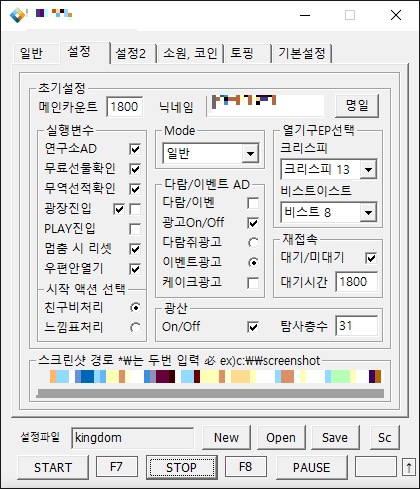Toggle the 대기/미대기 checkbox
Viewport: 420px width, 489px height.
tap(371, 258)
